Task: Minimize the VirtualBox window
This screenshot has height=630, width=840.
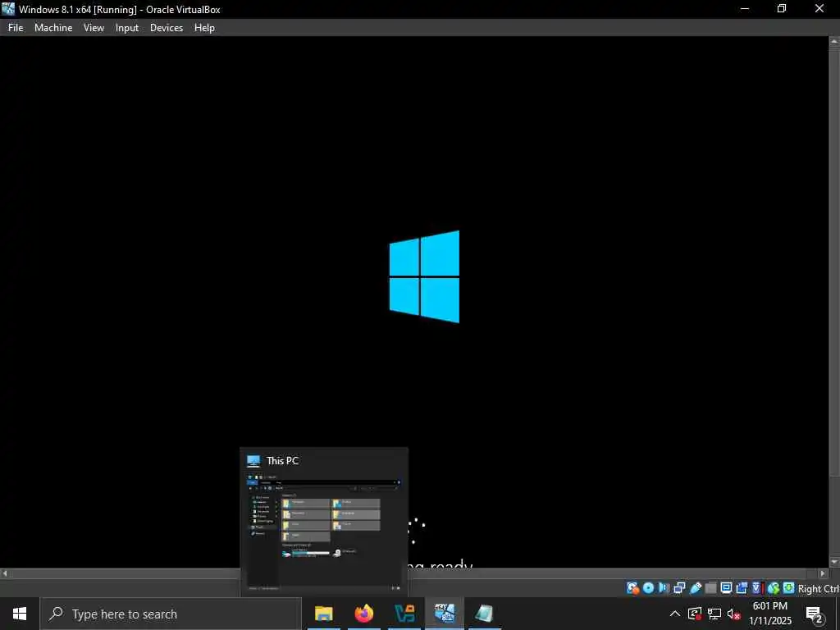Action: [x=745, y=9]
